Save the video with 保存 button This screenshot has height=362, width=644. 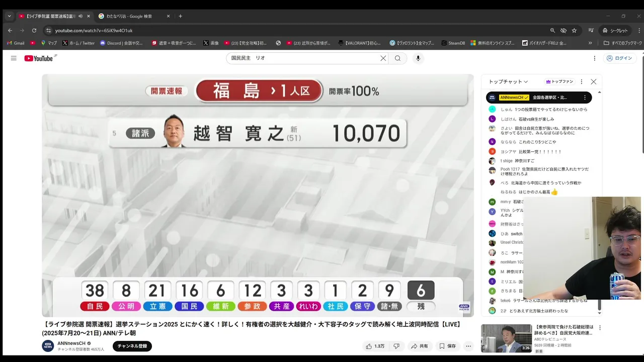[447, 346]
